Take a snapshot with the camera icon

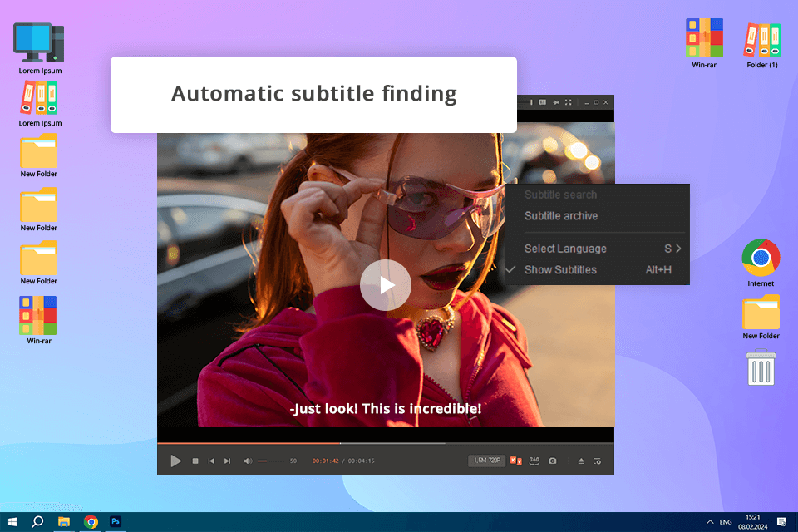pos(553,461)
